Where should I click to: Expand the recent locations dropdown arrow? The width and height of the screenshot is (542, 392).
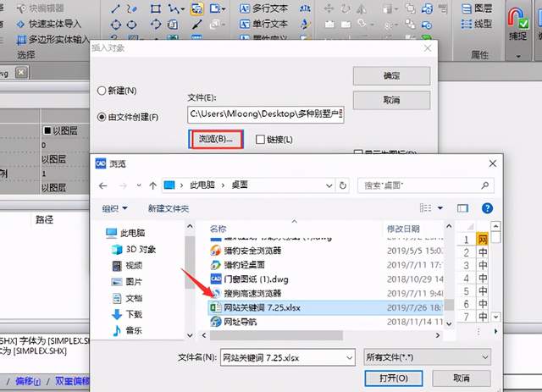139,185
